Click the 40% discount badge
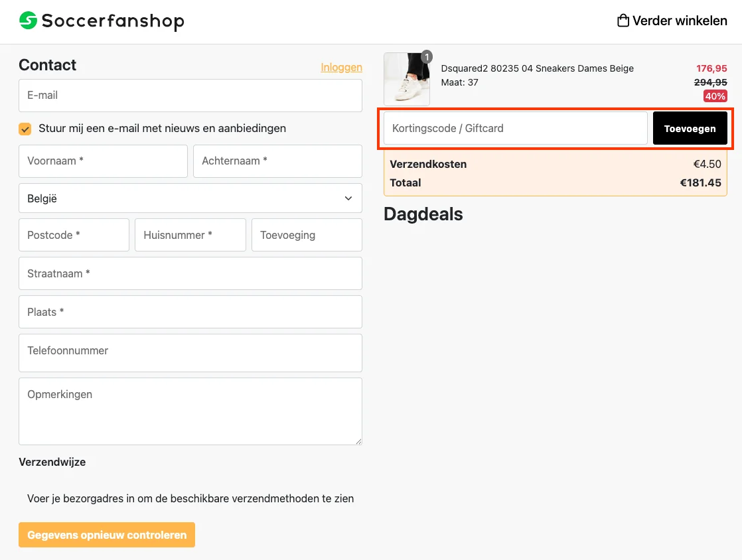 715,96
